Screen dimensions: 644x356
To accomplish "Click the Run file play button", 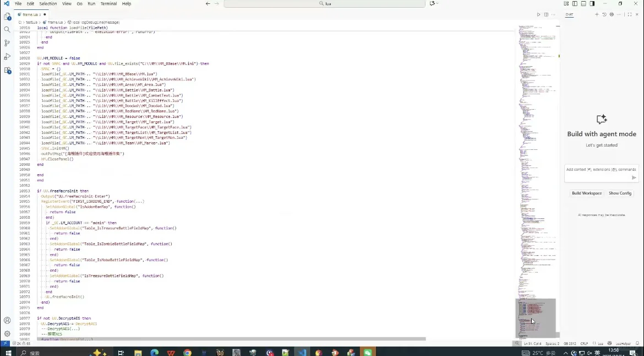I will (x=538, y=14).
